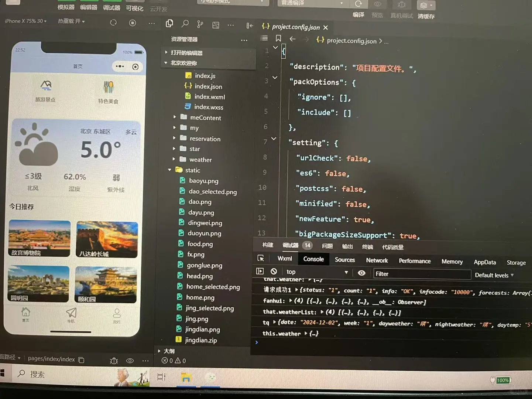Clear the console with the ban icon

pos(274,271)
